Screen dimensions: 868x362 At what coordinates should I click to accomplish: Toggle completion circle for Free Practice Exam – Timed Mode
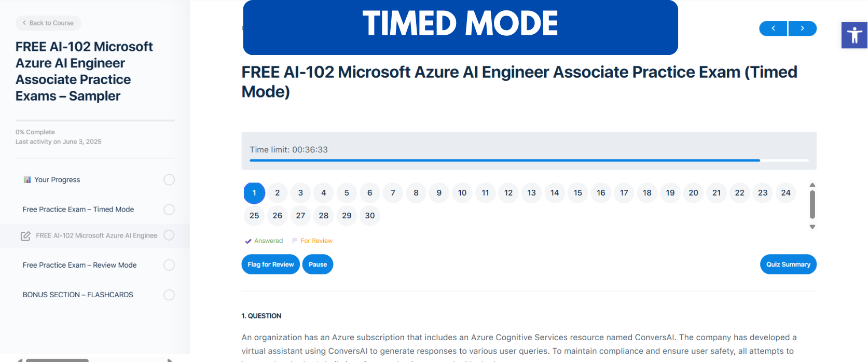(x=169, y=210)
